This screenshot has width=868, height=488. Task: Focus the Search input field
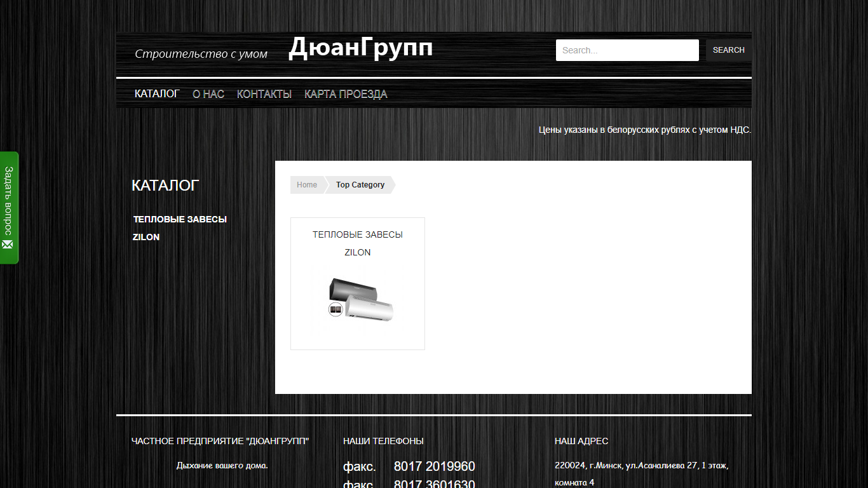(x=627, y=50)
